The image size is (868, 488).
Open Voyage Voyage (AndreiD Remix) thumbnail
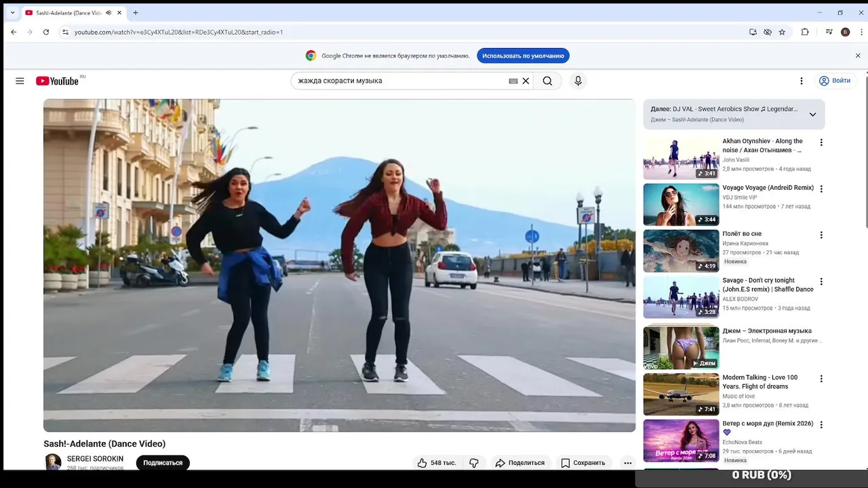pos(681,205)
